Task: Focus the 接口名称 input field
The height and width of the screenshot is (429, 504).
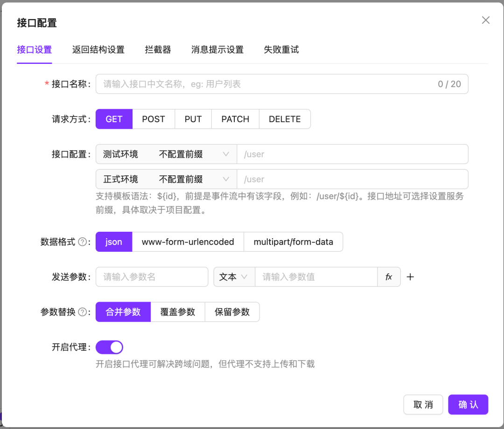Action: point(266,84)
